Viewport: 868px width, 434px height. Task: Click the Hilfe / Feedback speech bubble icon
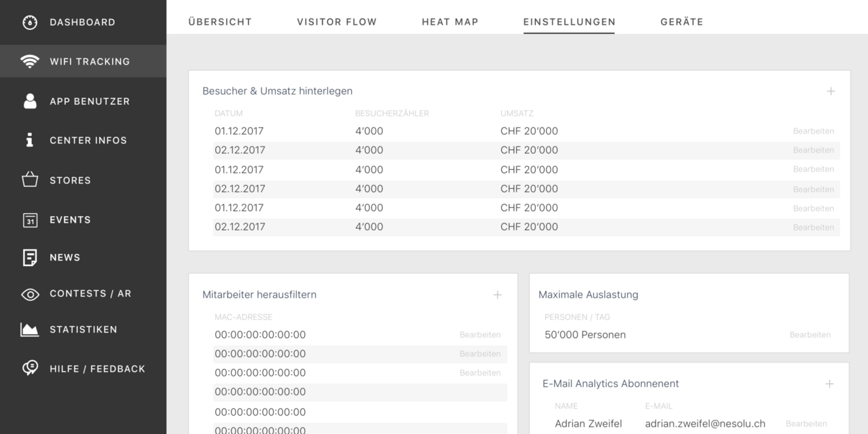[x=29, y=368]
